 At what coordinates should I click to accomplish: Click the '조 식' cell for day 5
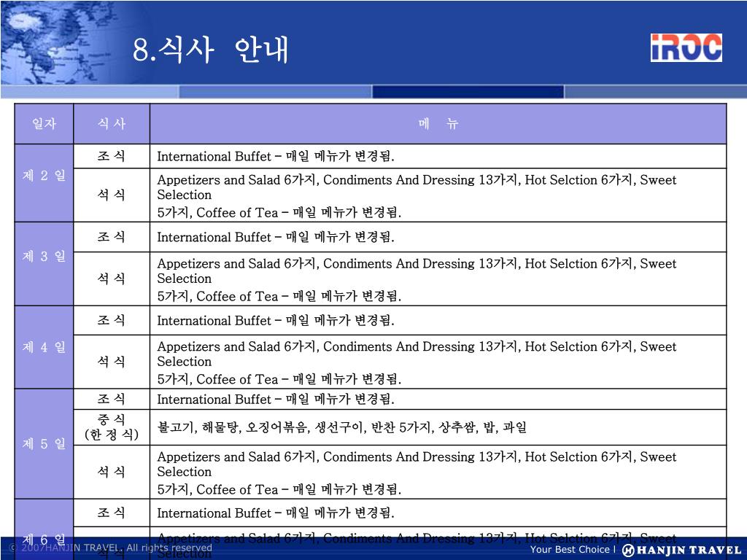pyautogui.click(x=112, y=399)
